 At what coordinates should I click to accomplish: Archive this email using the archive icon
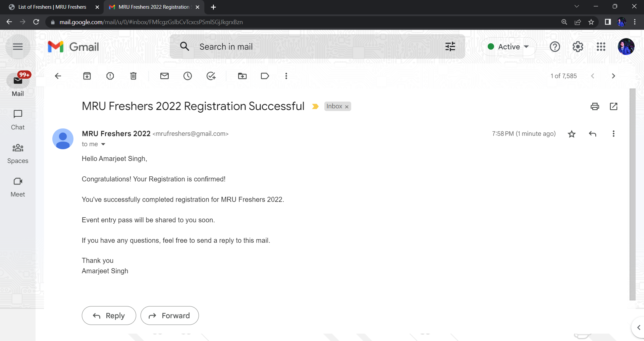tap(87, 76)
